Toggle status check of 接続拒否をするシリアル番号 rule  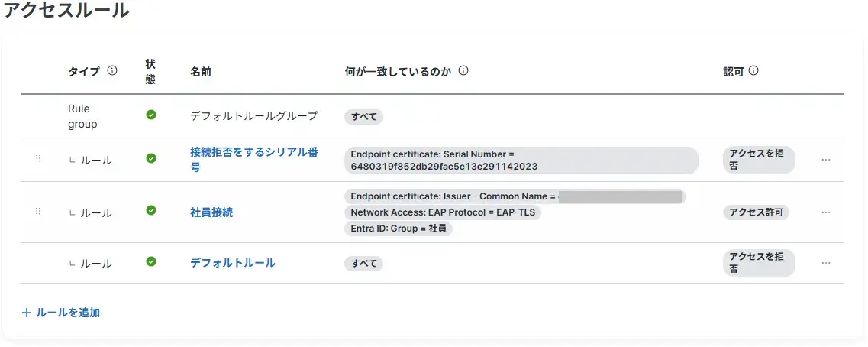tap(151, 159)
